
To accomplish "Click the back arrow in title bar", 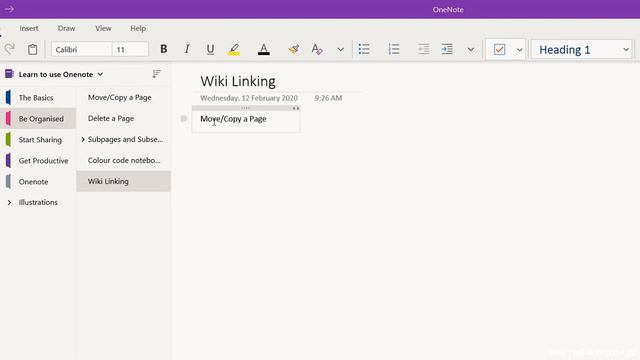I will click(x=9, y=9).
